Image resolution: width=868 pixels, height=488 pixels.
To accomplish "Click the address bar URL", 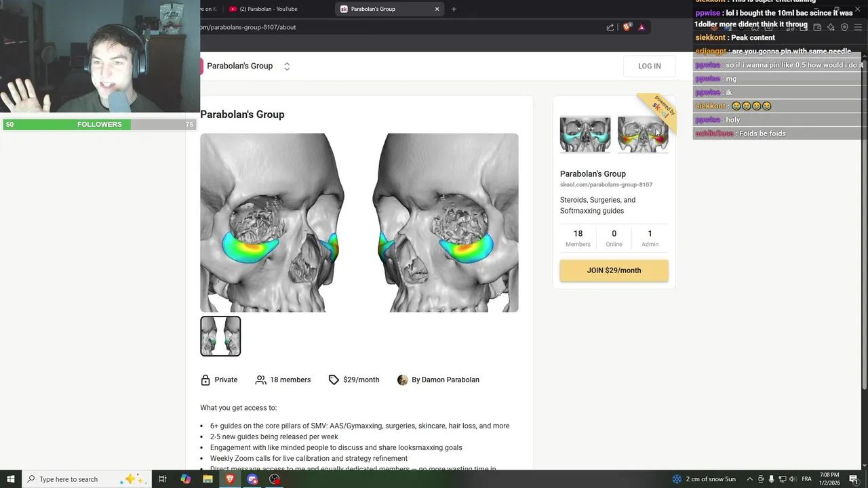I will (x=248, y=27).
